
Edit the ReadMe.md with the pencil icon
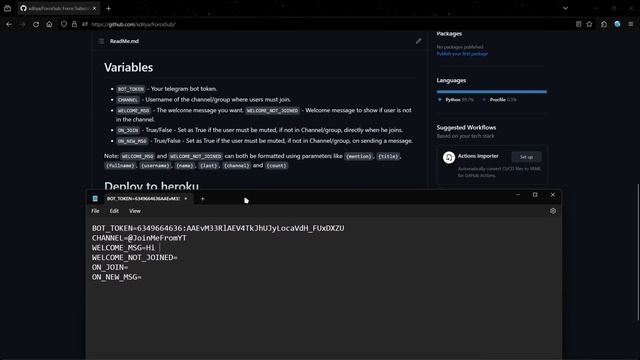click(x=418, y=41)
